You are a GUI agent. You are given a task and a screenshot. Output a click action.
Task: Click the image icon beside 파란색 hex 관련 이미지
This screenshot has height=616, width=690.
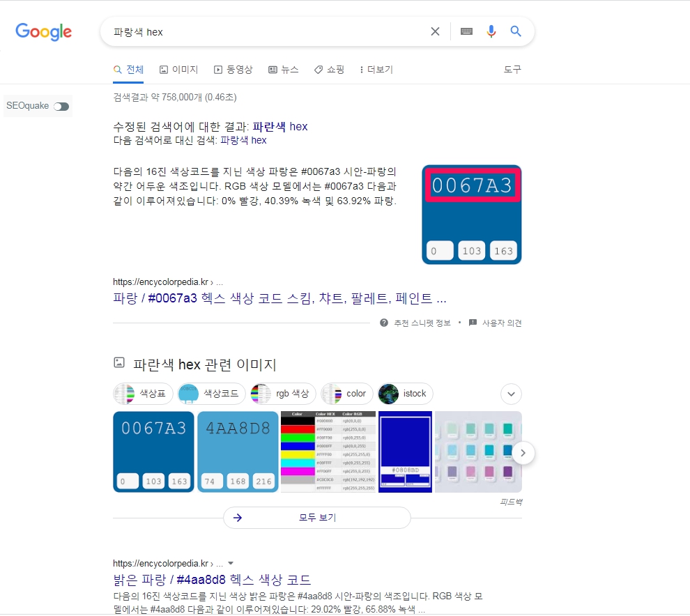(118, 362)
